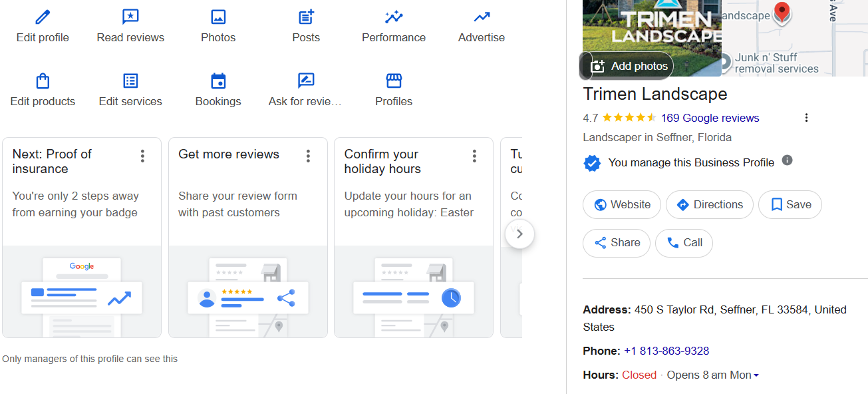Open options menu on Proof of insurance card
868x394 pixels.
(x=142, y=156)
